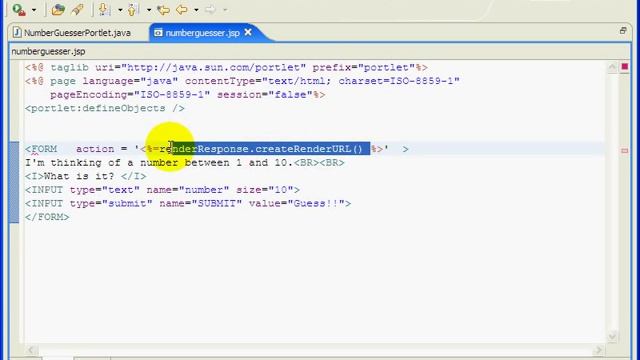Image resolution: width=640 pixels, height=360 pixels.
Task: Select the numberguesser.jsp editor tab
Action: pos(202,33)
